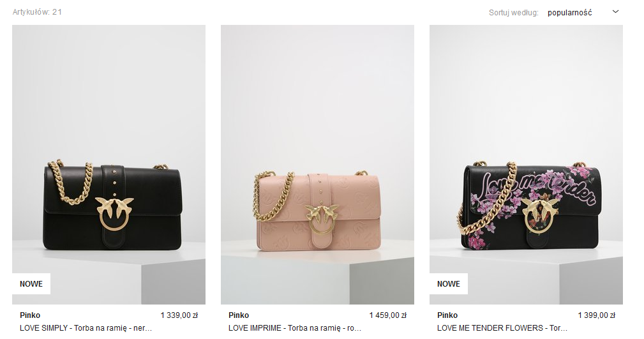This screenshot has width=644, height=339.
Task: Open the floral Love Me Tender bag image
Action: (526, 165)
